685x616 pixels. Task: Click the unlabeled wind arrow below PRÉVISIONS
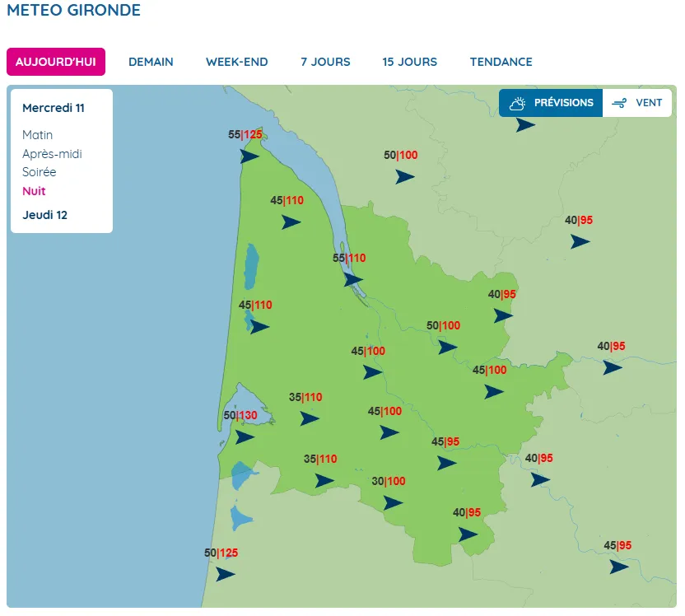(x=525, y=125)
